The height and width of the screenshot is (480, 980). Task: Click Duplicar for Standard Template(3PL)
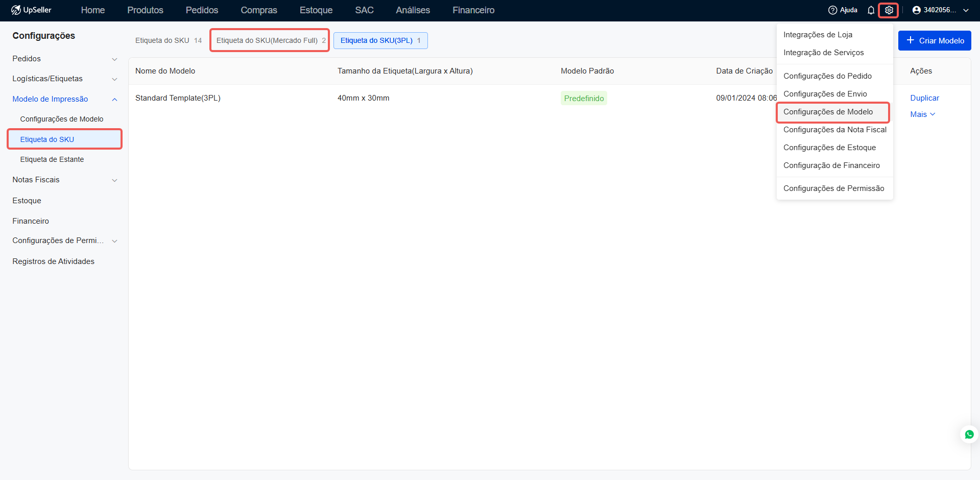pyautogui.click(x=924, y=98)
